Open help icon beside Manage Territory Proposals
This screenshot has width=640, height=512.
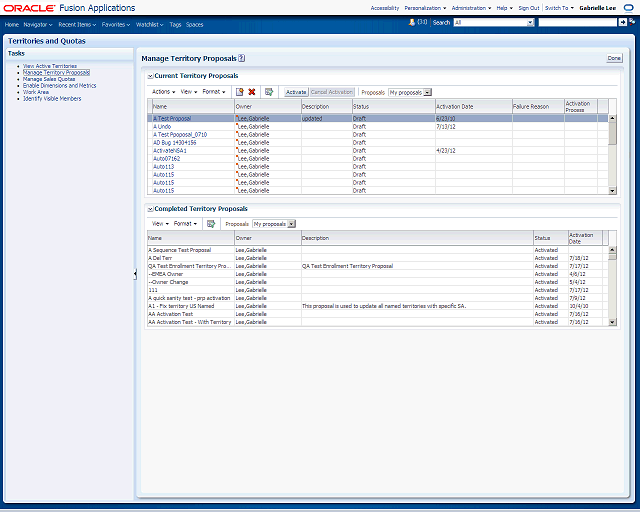[x=242, y=58]
